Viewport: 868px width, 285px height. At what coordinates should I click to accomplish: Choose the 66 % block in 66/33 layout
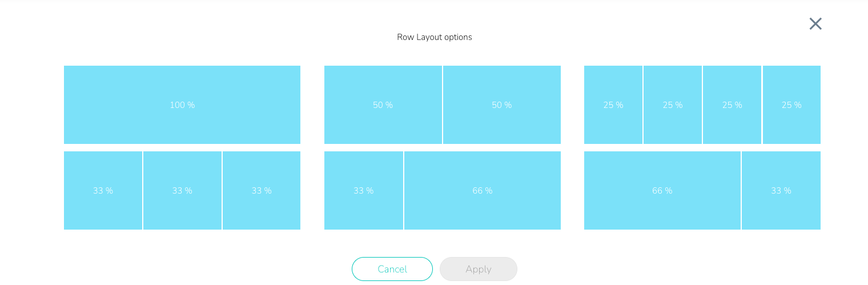point(662,190)
